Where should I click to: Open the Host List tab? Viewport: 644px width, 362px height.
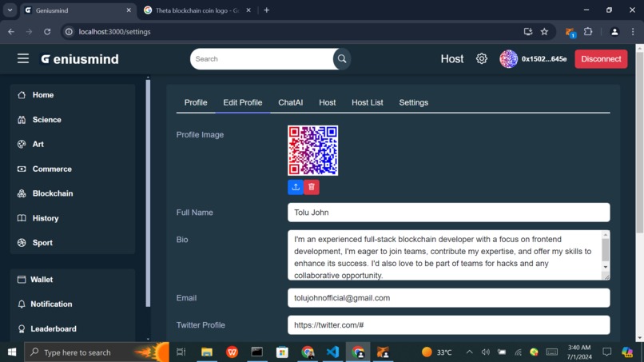click(x=368, y=103)
